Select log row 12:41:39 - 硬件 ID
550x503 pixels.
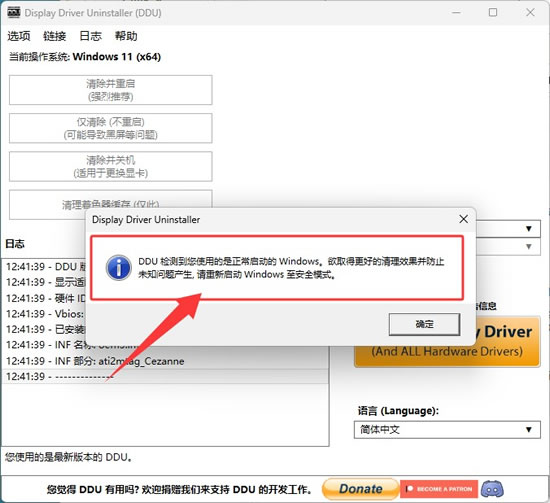coord(45,298)
